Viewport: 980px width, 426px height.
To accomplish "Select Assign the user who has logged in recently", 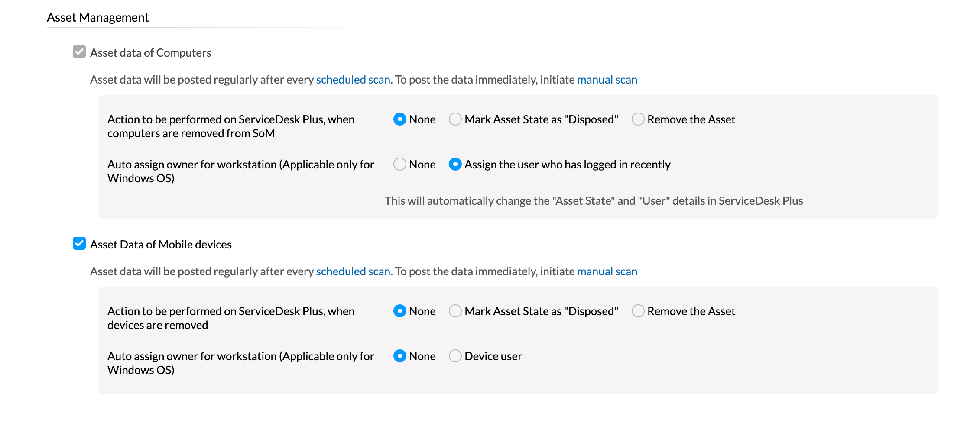I will [455, 164].
